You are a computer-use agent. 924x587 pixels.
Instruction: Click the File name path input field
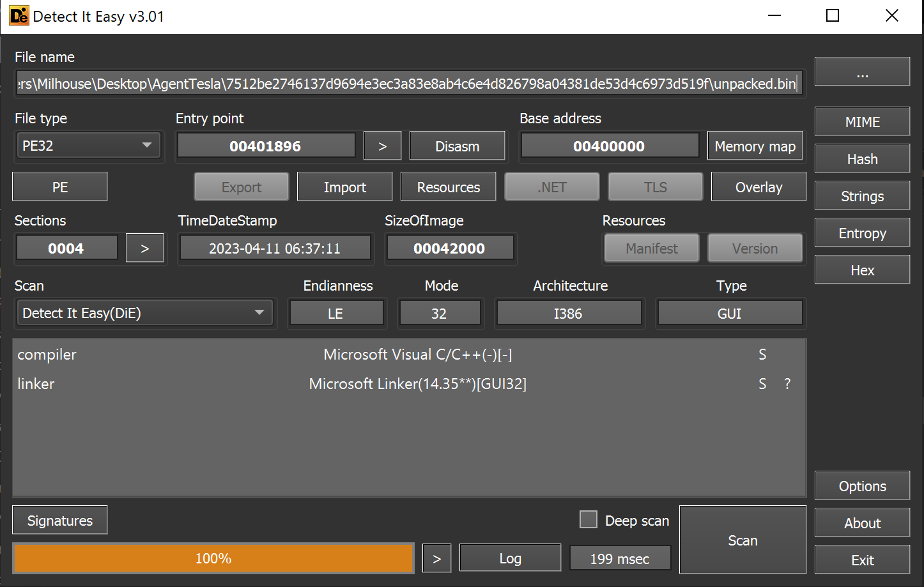coord(409,84)
